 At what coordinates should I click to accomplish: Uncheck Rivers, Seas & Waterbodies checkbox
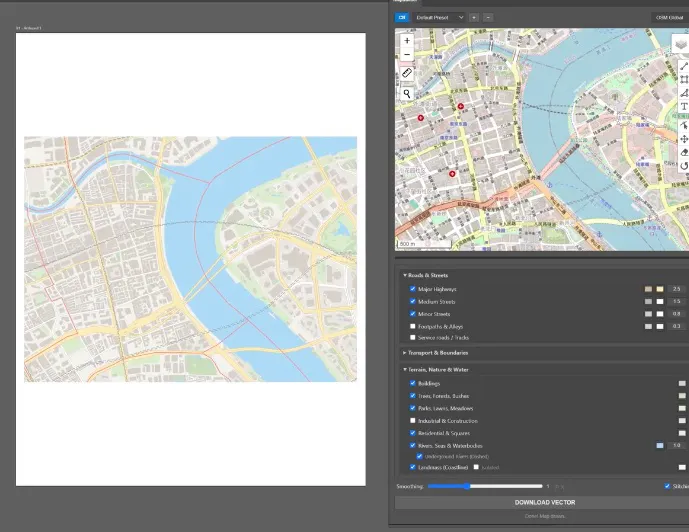coord(413,445)
